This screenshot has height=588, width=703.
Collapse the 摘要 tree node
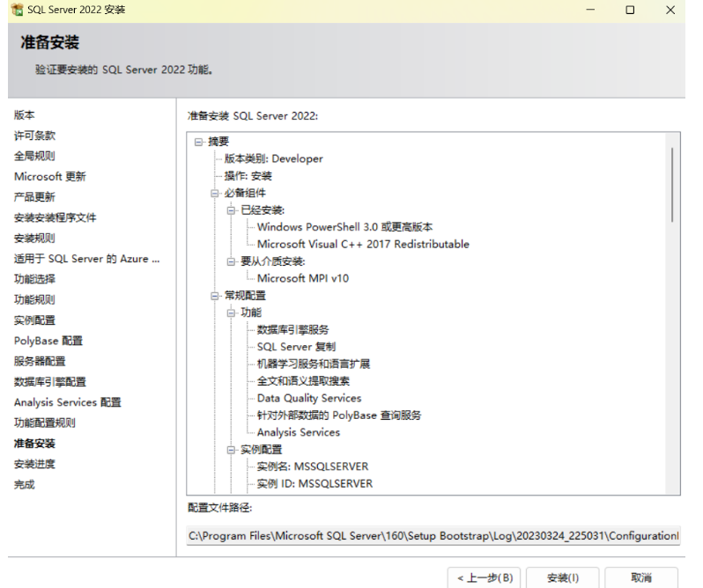click(198, 142)
